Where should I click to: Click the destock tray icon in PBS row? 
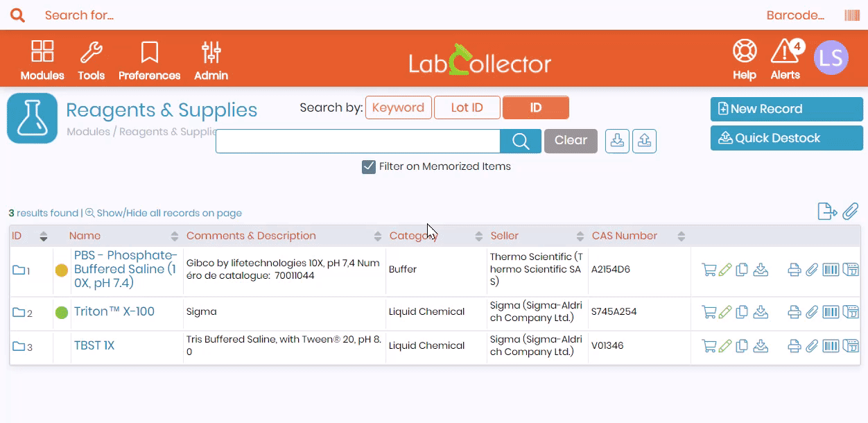pos(761,270)
